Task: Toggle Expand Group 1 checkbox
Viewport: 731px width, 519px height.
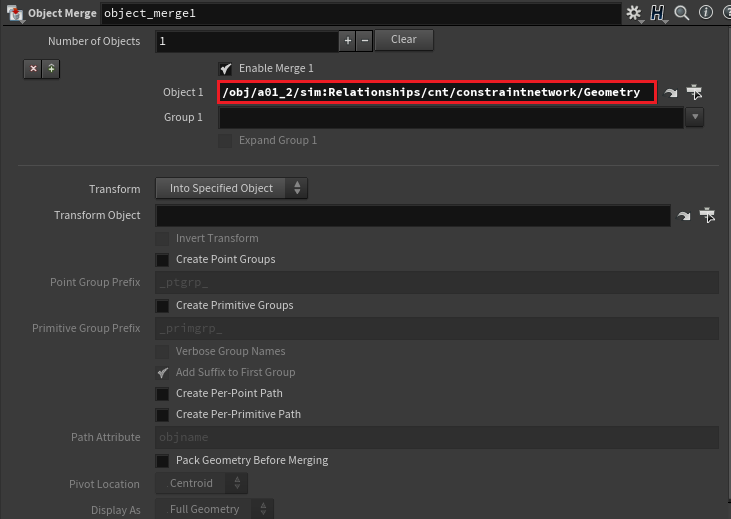Action: pos(225,140)
